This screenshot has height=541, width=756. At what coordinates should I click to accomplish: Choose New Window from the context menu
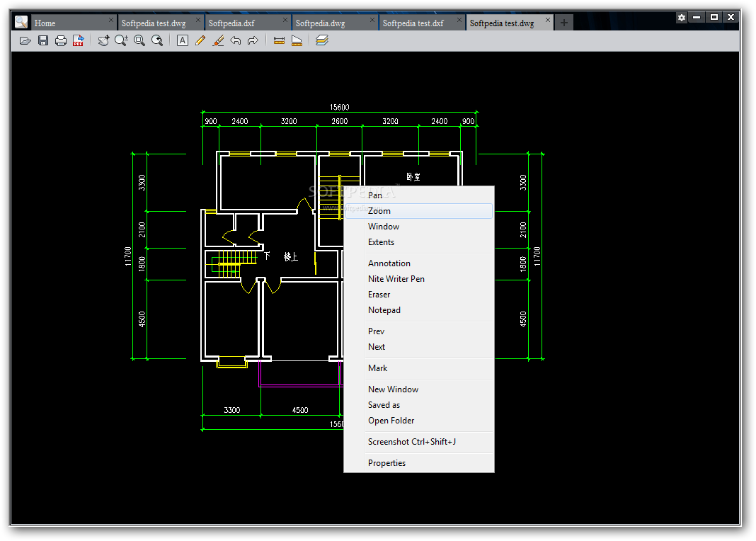pyautogui.click(x=418, y=389)
